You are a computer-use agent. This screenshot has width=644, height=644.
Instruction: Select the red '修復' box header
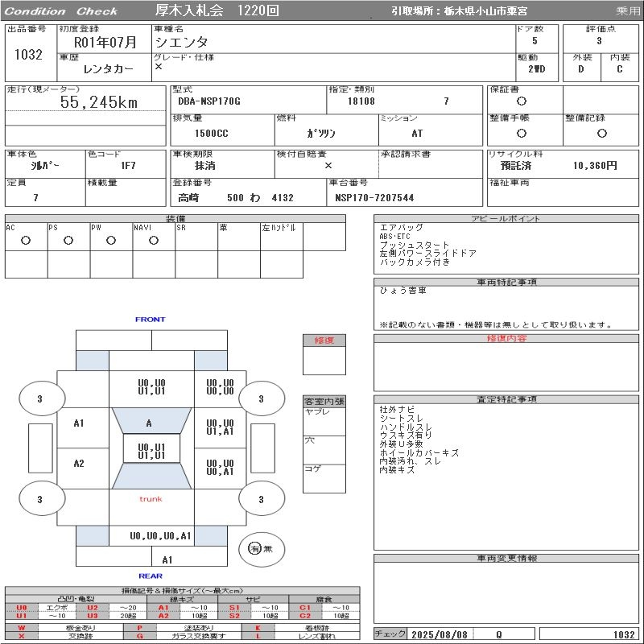point(324,341)
